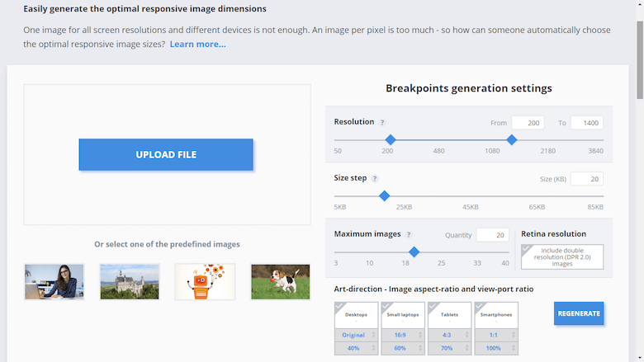Screen dimensions: 644x362
Task: Click the Maximum images Quantity input field
Action: pos(492,235)
